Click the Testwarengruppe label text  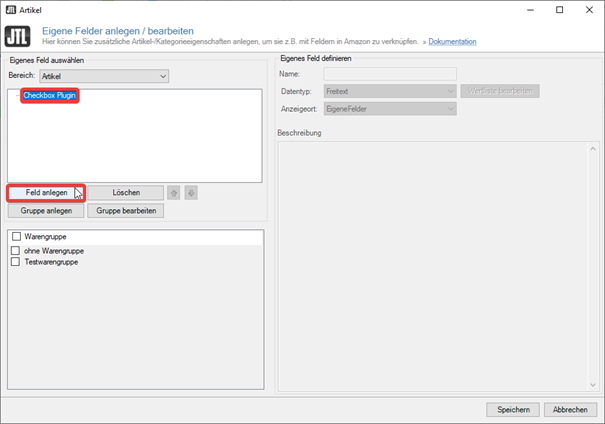(x=51, y=262)
